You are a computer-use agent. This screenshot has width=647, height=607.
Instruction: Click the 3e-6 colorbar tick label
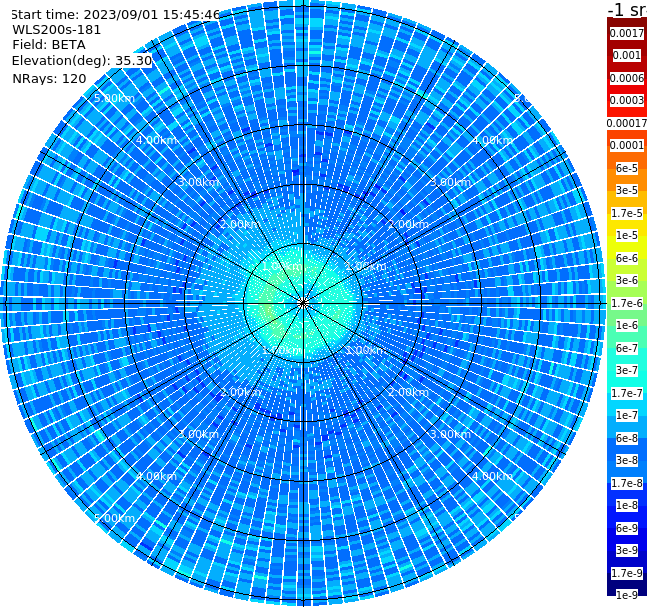(x=627, y=280)
